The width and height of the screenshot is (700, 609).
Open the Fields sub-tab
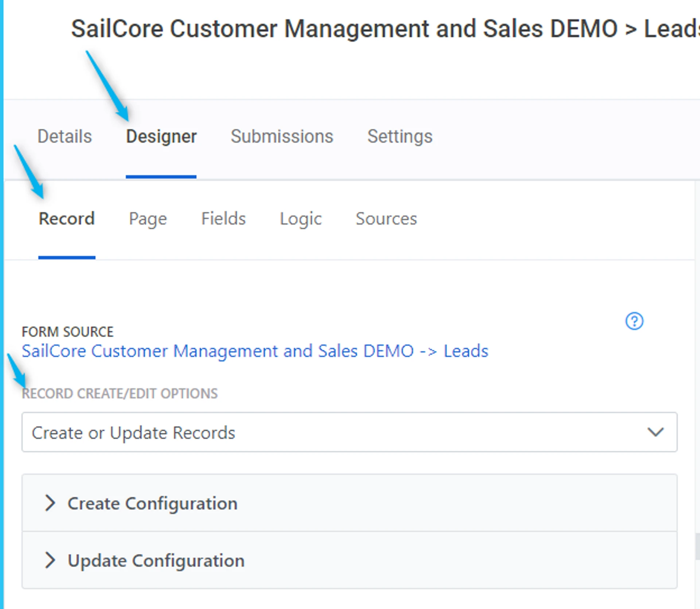[223, 219]
